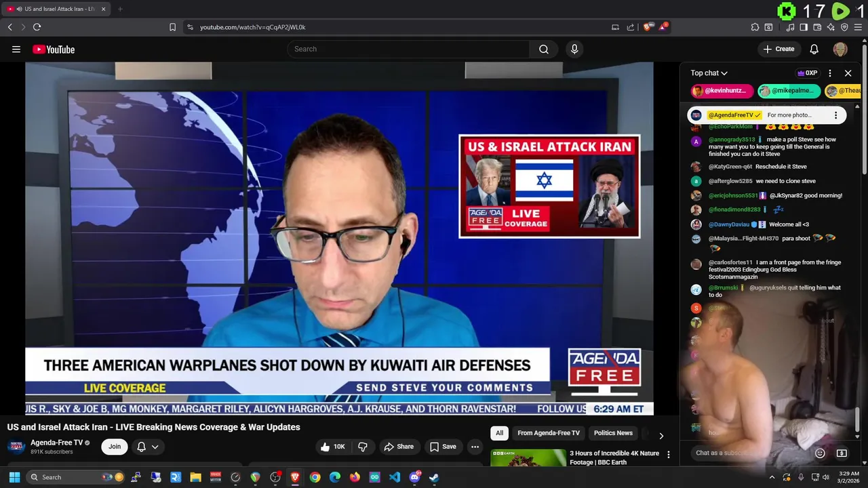
Task: Click the YouTube search magnifier button
Action: 544,49
